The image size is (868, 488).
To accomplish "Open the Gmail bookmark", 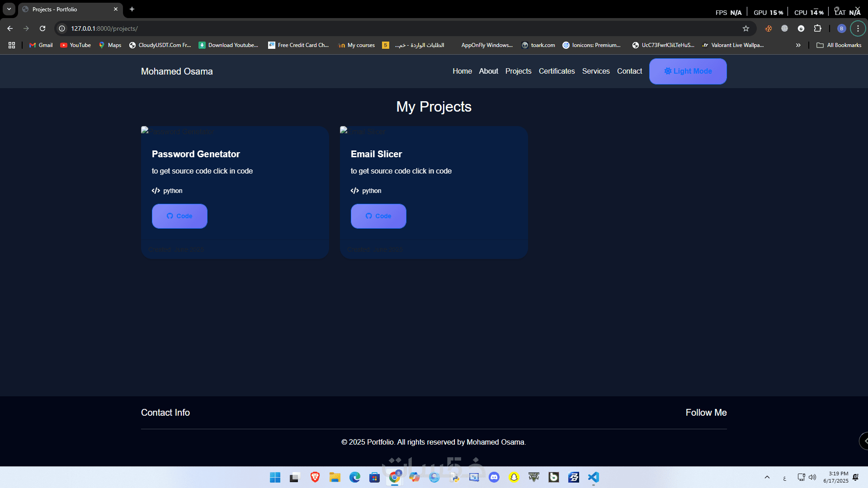I will [41, 45].
